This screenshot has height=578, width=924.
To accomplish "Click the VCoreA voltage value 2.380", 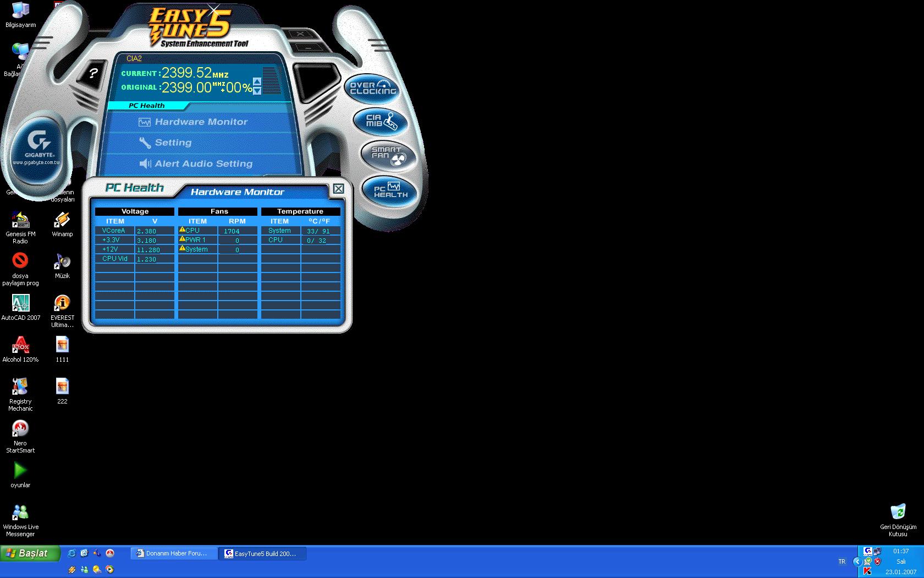I will 146,231.
